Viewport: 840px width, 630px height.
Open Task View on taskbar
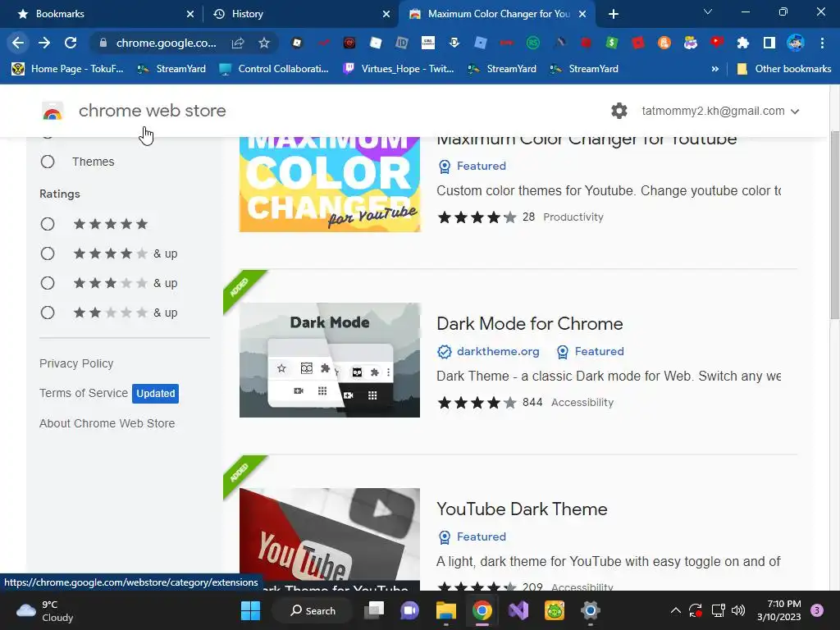(x=374, y=610)
